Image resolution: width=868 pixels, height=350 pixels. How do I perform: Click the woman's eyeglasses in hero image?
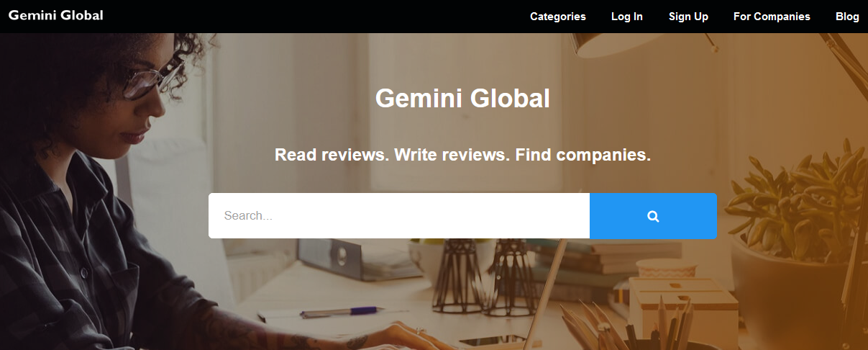[x=153, y=78]
